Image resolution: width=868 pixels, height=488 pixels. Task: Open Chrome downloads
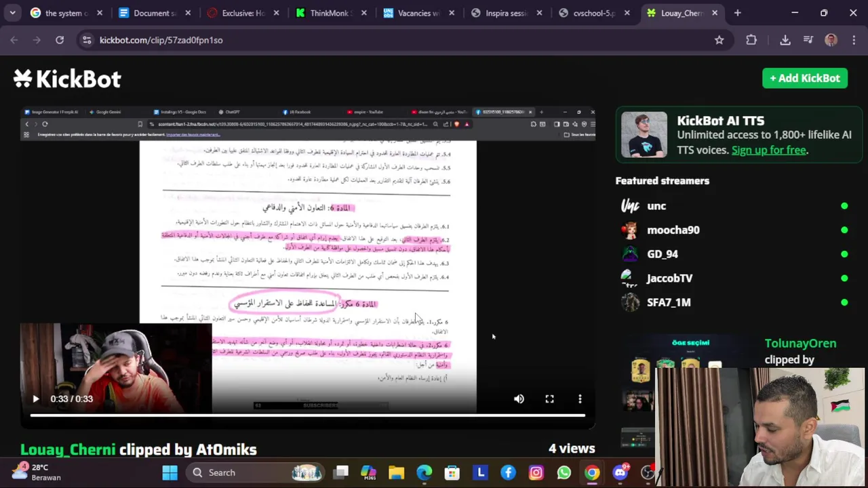pos(785,40)
